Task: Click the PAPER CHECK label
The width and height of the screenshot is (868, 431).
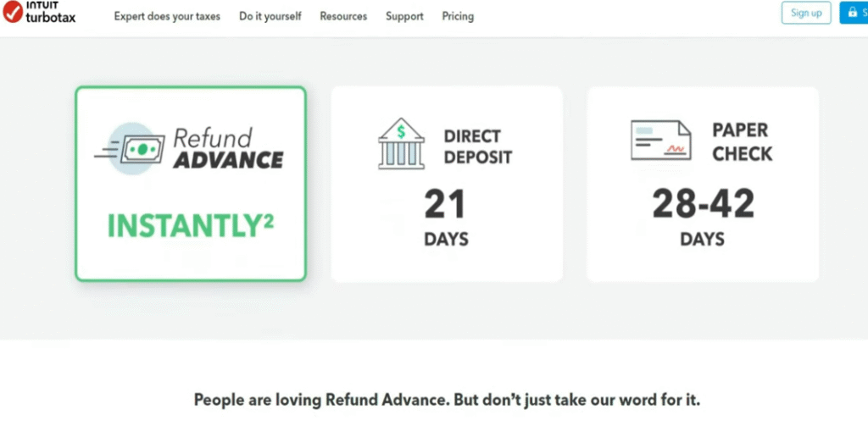Action: 742,142
